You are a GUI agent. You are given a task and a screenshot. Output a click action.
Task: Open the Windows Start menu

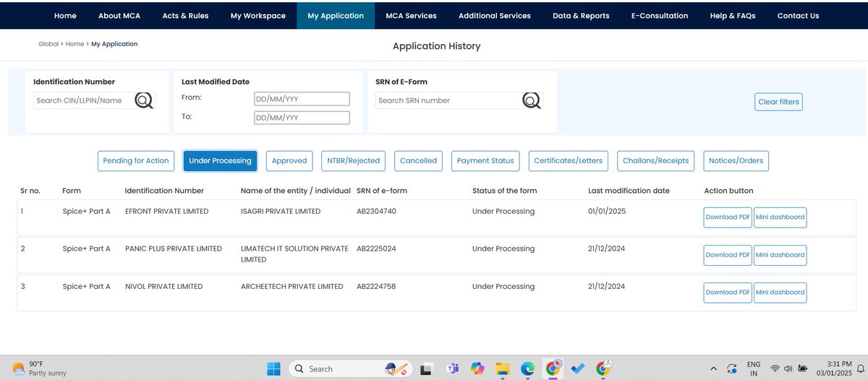[x=273, y=368]
